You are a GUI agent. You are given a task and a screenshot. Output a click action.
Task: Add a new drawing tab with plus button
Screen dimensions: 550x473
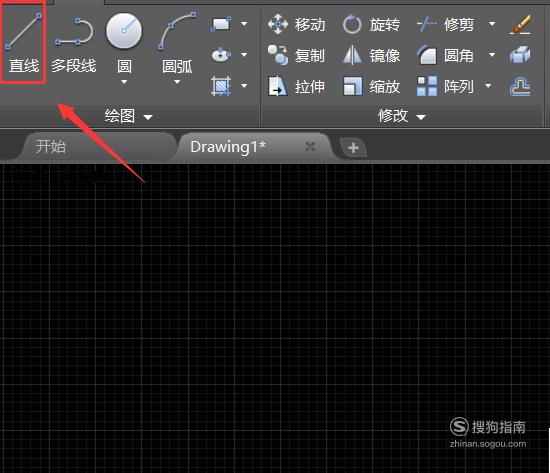pyautogui.click(x=354, y=148)
